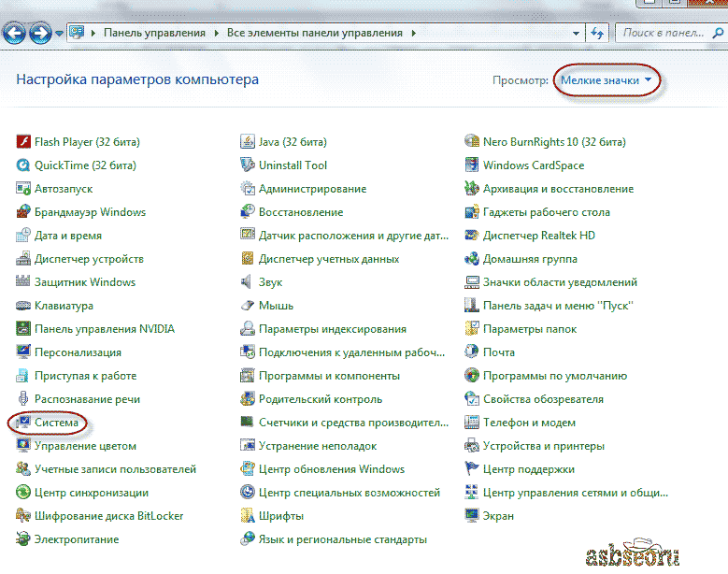
Task: Click the Flash Player icon
Action: click(24, 142)
